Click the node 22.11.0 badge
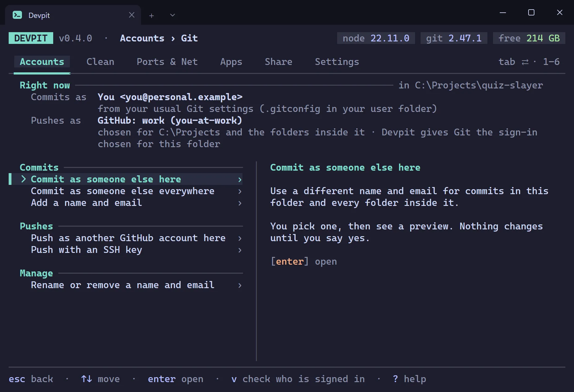The width and height of the screenshot is (574, 392). click(376, 38)
